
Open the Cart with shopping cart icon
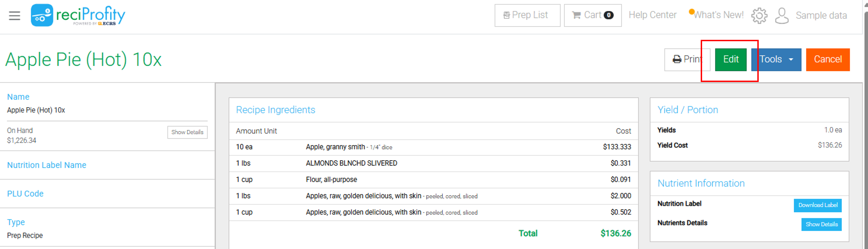593,15
